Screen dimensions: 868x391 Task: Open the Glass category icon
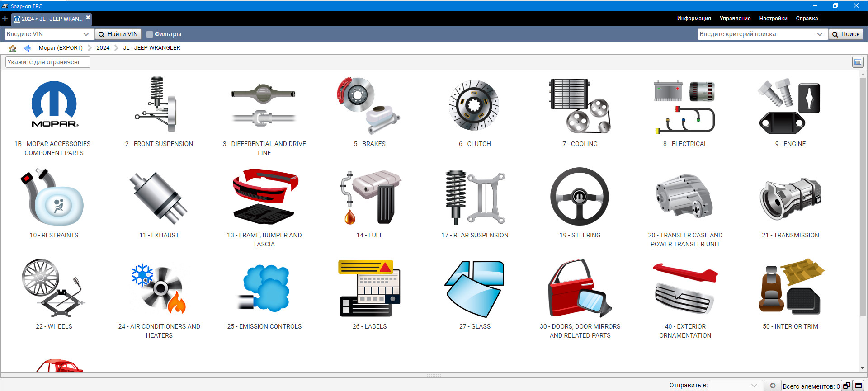click(474, 288)
